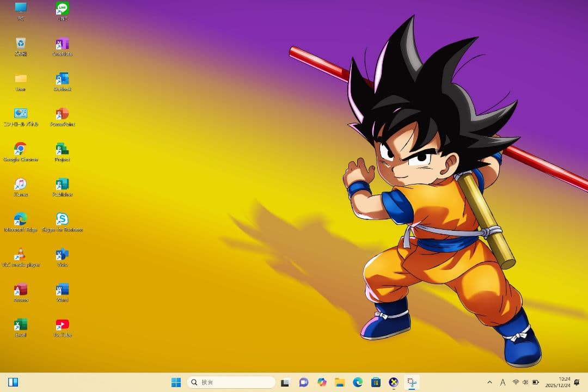588x392 pixels.
Task: Select the Access database shortcut
Action: pos(21,290)
